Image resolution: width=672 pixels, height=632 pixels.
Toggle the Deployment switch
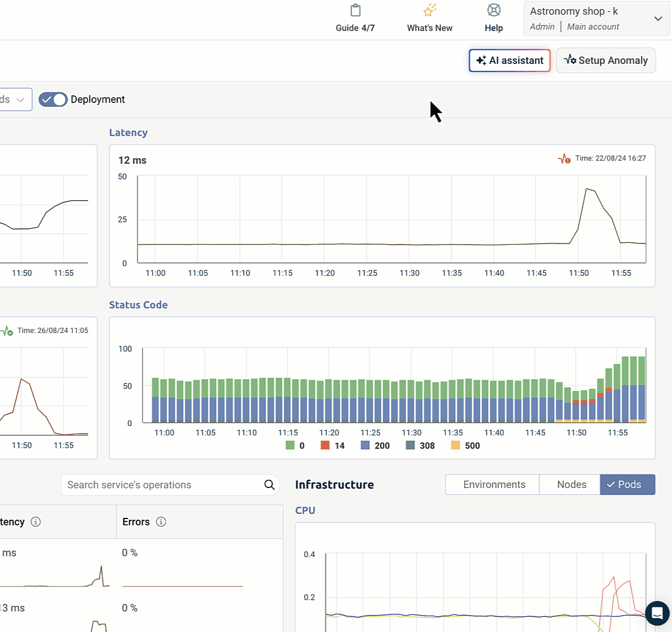click(x=53, y=99)
